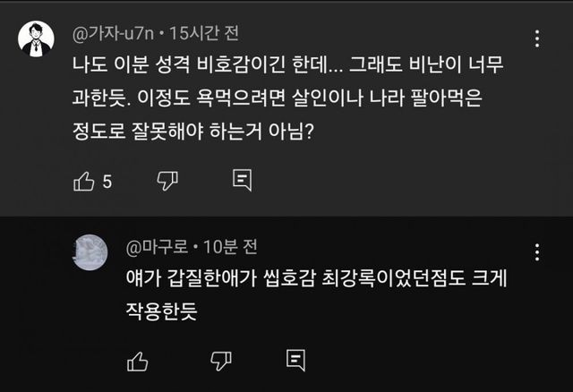The image size is (573, 392).
Task: Open the three-dot menu on @마구로's reply
Action: [x=536, y=251]
